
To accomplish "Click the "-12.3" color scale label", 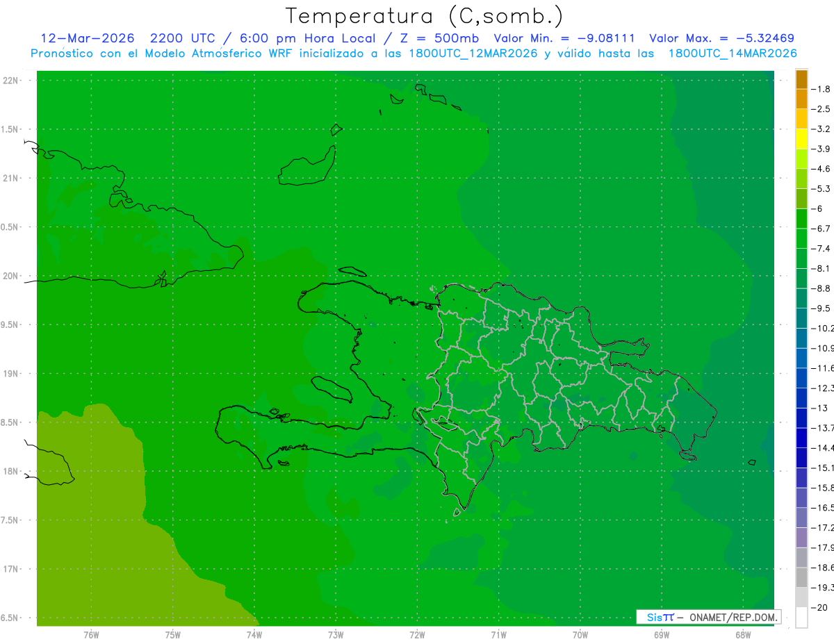I will [x=822, y=388].
